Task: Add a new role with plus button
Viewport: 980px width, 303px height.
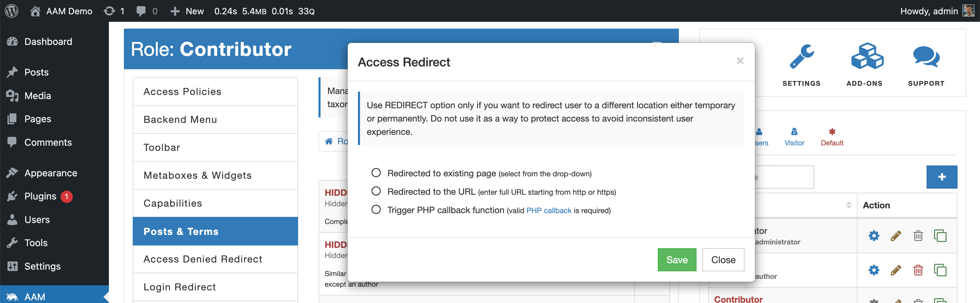Action: coord(942,177)
